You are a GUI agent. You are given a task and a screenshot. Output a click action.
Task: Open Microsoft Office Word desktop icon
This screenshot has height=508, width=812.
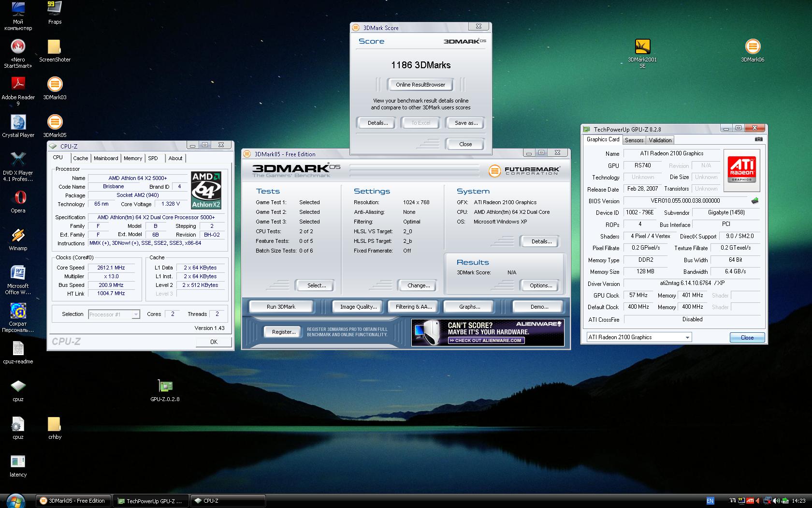[18, 280]
